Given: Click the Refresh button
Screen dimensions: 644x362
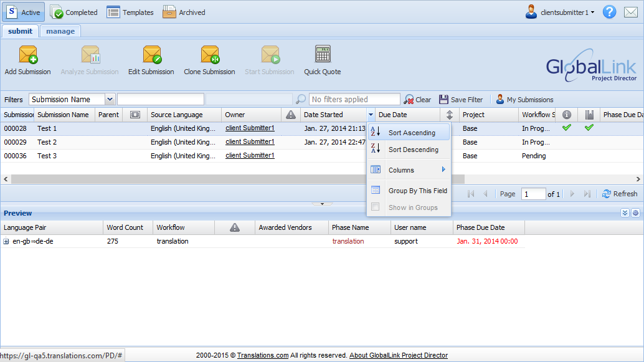Looking at the screenshot, I should (x=620, y=194).
